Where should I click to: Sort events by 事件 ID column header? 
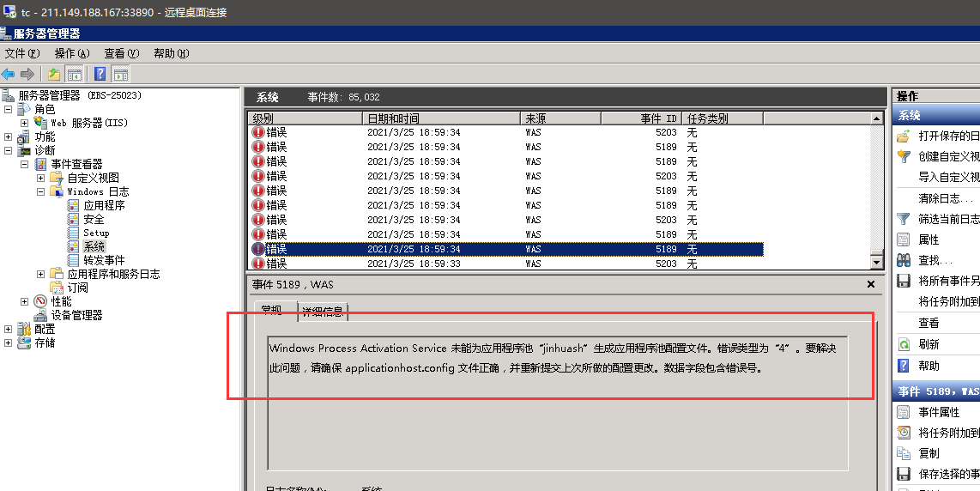click(x=642, y=118)
